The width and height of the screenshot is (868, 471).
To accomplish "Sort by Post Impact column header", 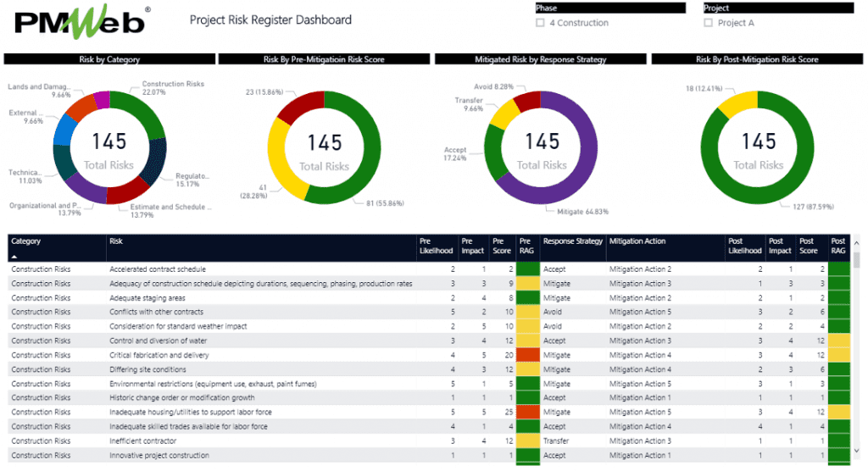I will (x=780, y=246).
